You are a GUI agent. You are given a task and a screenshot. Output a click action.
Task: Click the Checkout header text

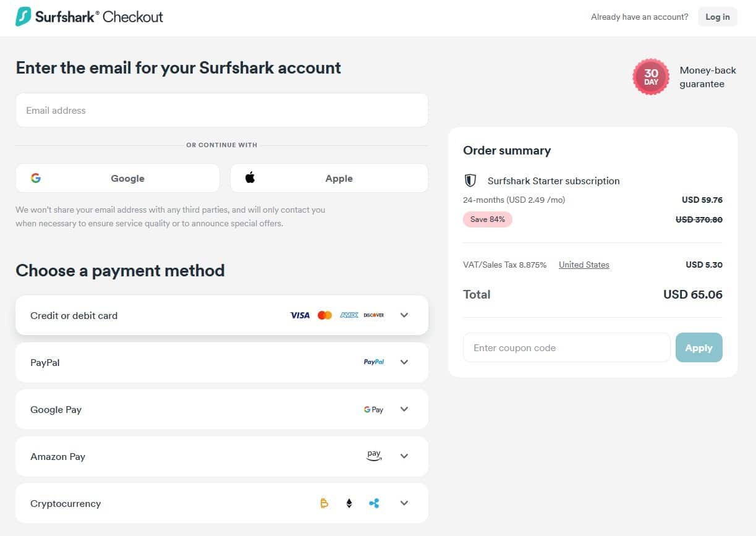click(133, 17)
